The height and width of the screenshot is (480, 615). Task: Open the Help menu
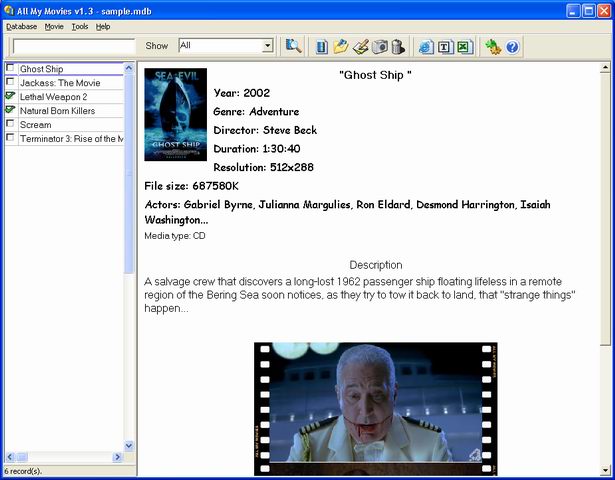click(x=103, y=27)
